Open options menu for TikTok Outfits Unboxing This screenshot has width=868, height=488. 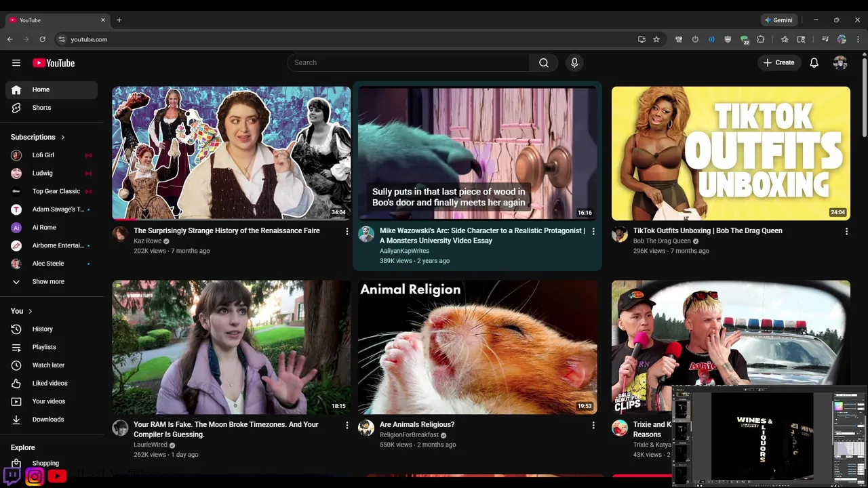[x=846, y=232]
